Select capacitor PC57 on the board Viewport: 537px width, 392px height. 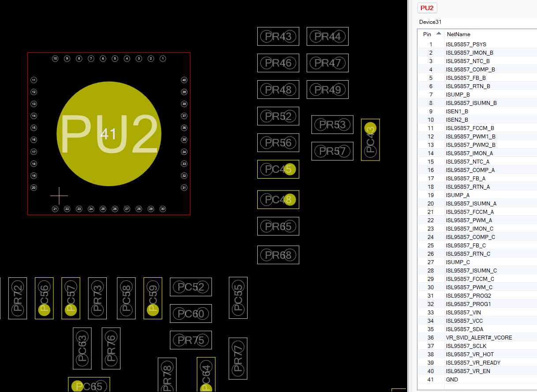pos(71,298)
